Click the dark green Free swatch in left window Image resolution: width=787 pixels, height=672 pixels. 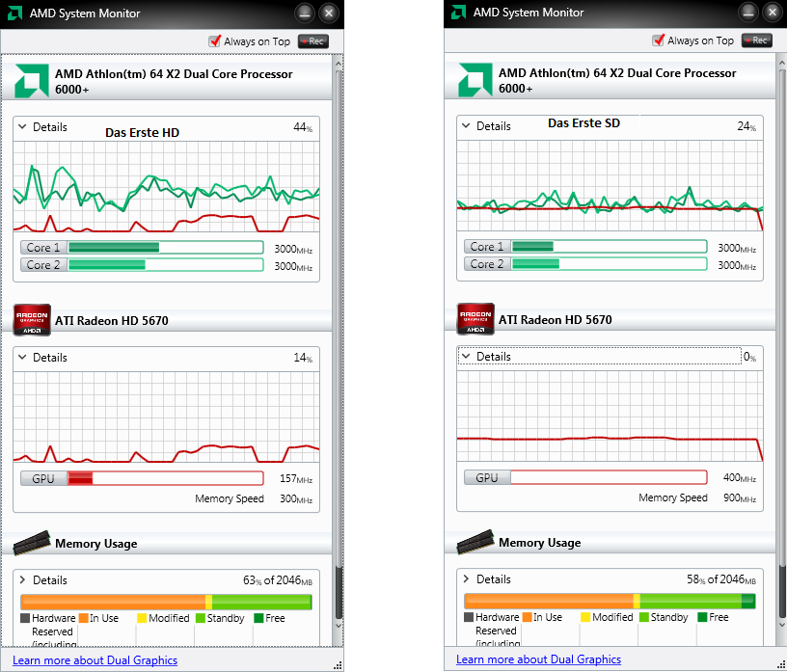(x=258, y=618)
